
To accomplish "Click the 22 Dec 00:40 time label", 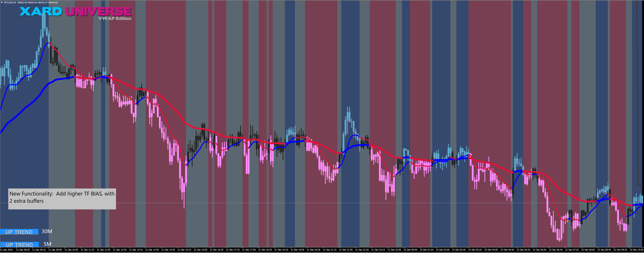I will [410, 250].
